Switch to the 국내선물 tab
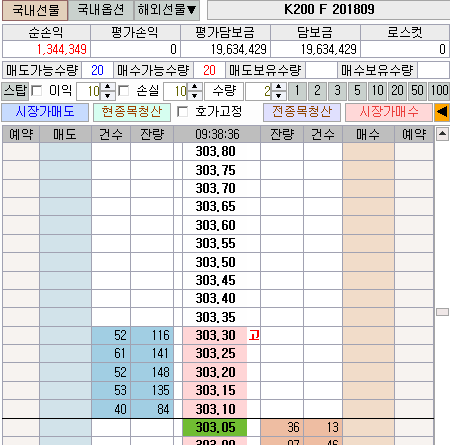Viewport: 450px width, 445px height. click(35, 10)
